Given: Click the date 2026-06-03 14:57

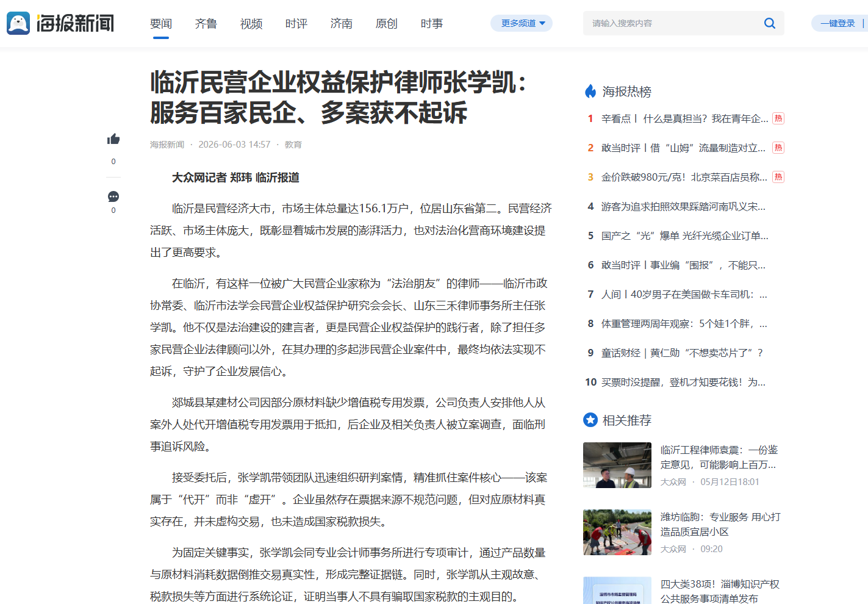Looking at the screenshot, I should click(234, 145).
